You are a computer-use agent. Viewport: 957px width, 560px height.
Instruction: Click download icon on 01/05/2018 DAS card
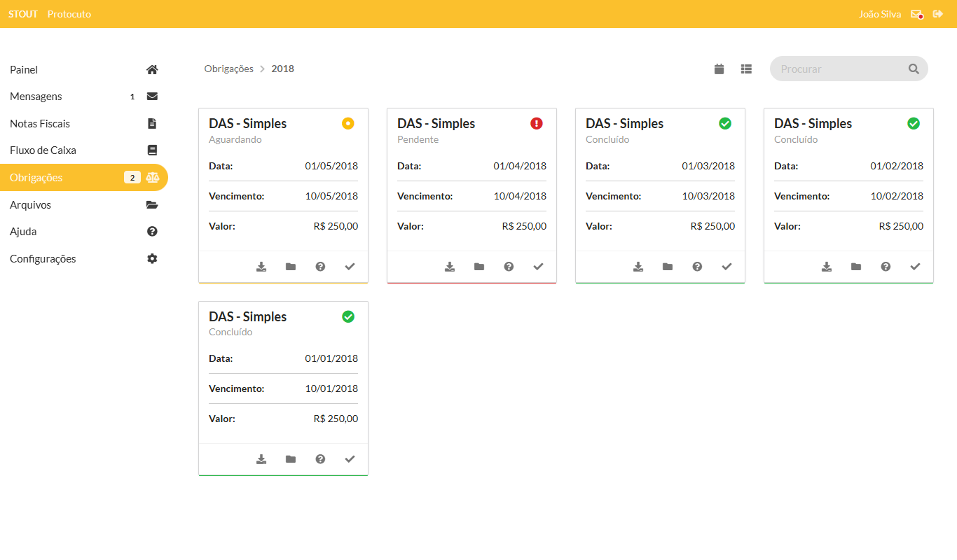[x=261, y=267]
